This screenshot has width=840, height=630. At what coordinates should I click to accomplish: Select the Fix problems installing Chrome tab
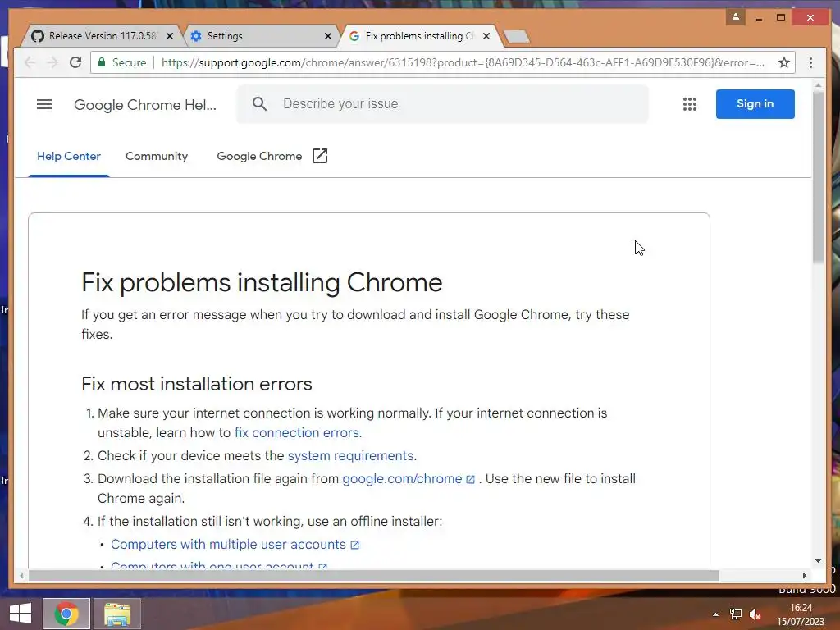(x=420, y=36)
